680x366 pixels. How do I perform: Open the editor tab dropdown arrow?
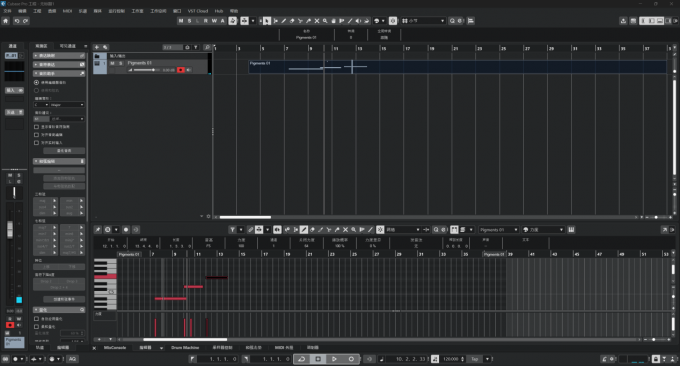[161, 348]
